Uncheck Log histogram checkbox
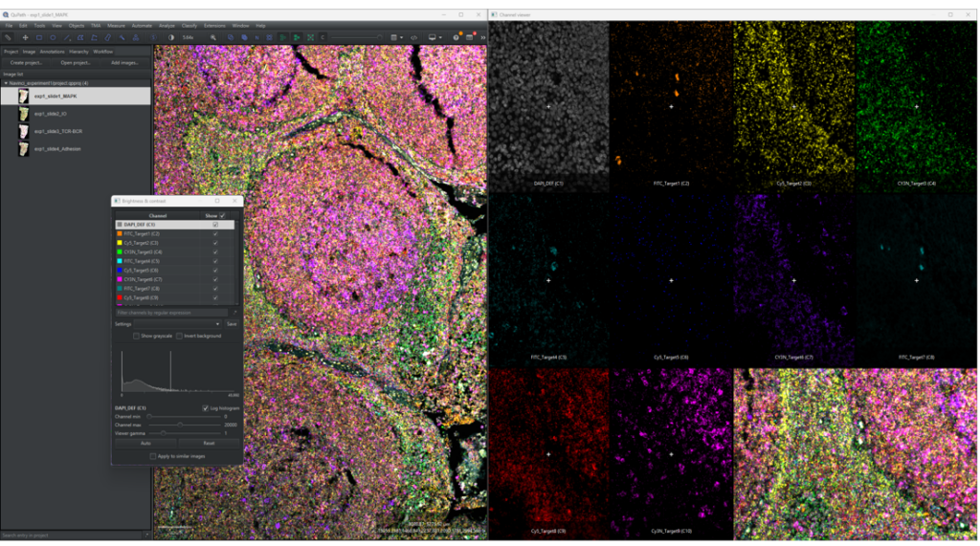Viewport: 980px width, 546px height. 205,408
